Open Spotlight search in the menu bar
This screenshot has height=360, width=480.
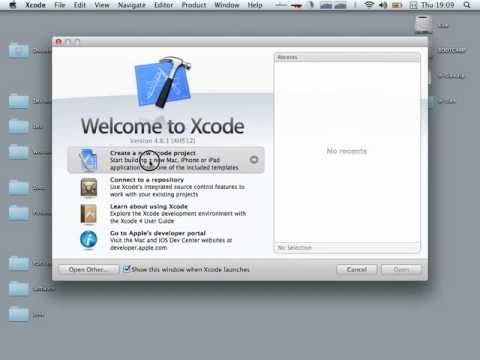(467, 5)
